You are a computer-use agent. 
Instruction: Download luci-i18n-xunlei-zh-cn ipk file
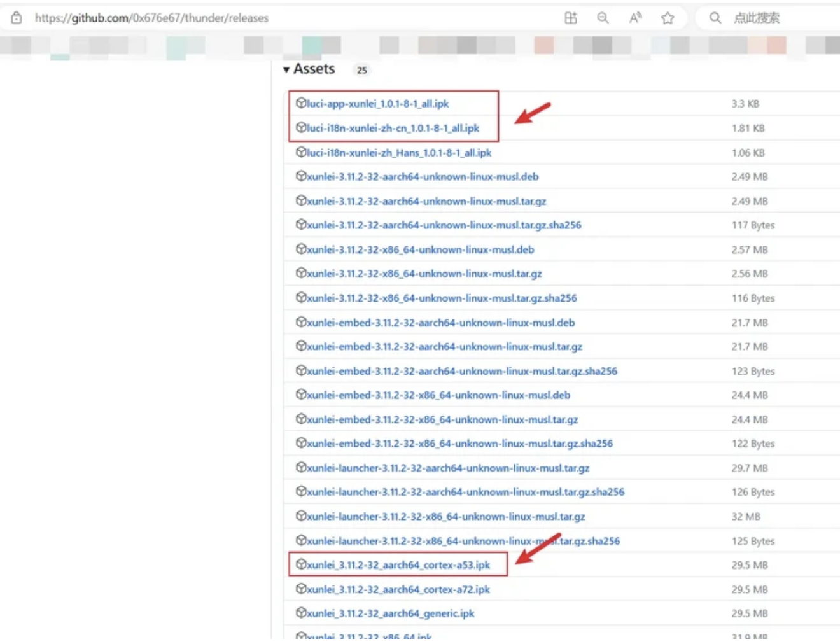click(x=393, y=128)
